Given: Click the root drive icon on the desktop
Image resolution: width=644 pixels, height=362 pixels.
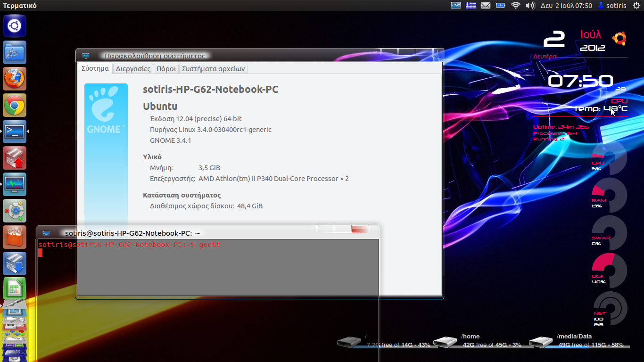Looking at the screenshot, I should pyautogui.click(x=349, y=342).
